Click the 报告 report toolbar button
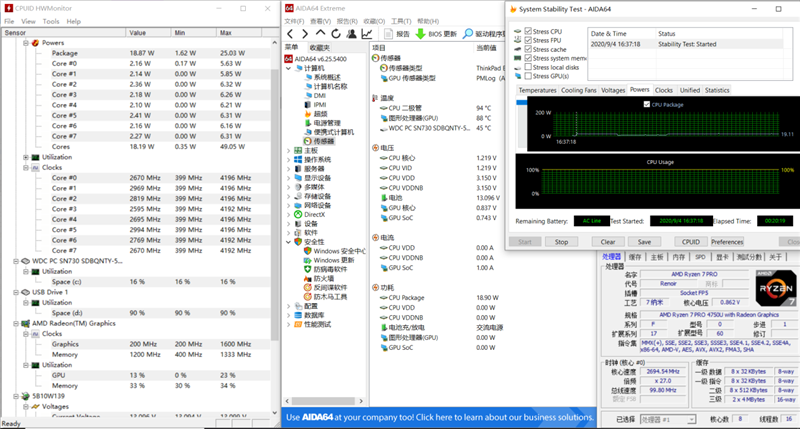Screen dimensions: 800x429 397,34
